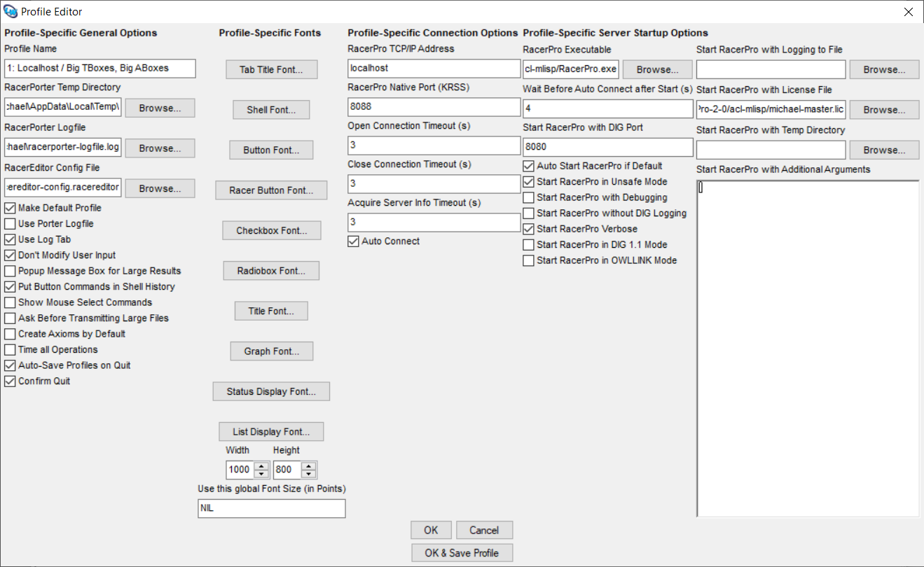
Task: Click the Radiobox Font button
Action: (272, 271)
